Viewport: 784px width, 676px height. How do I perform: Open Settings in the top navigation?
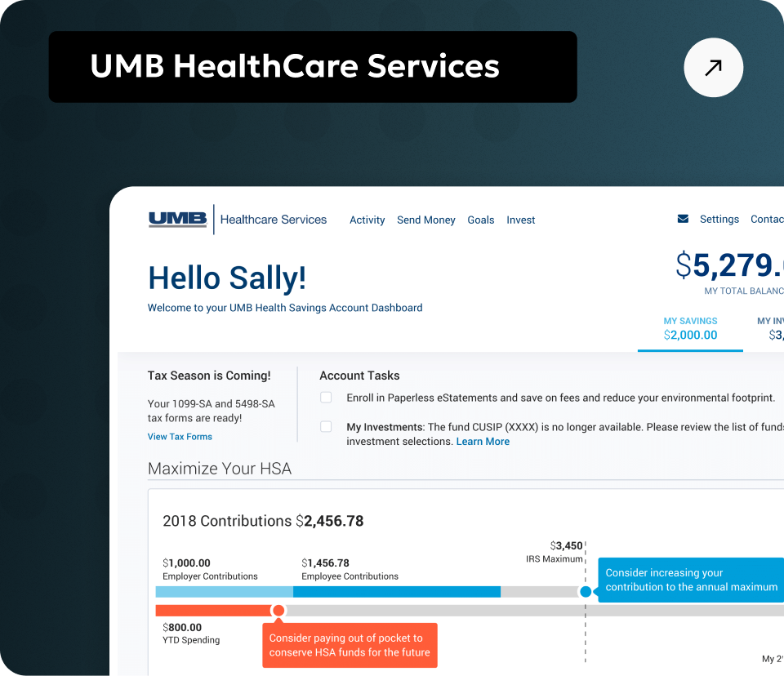pos(719,219)
